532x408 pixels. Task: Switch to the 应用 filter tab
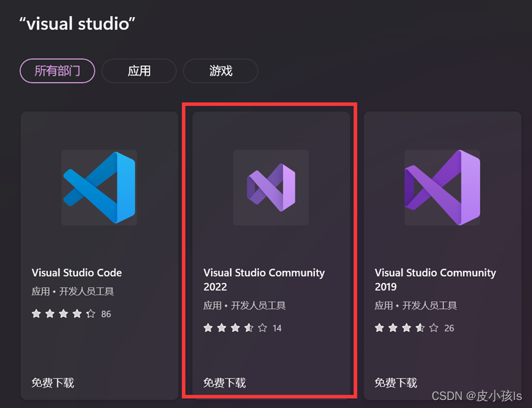click(x=139, y=71)
